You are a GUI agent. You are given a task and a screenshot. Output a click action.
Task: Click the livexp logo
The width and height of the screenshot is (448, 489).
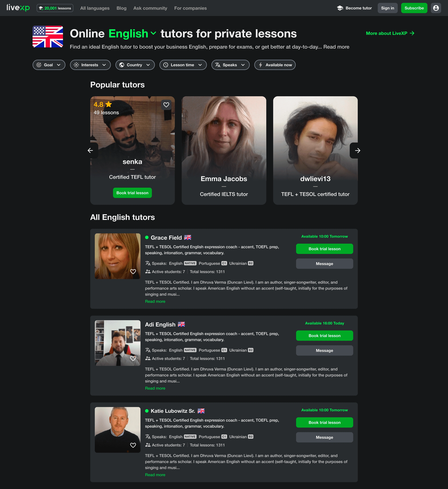click(18, 8)
